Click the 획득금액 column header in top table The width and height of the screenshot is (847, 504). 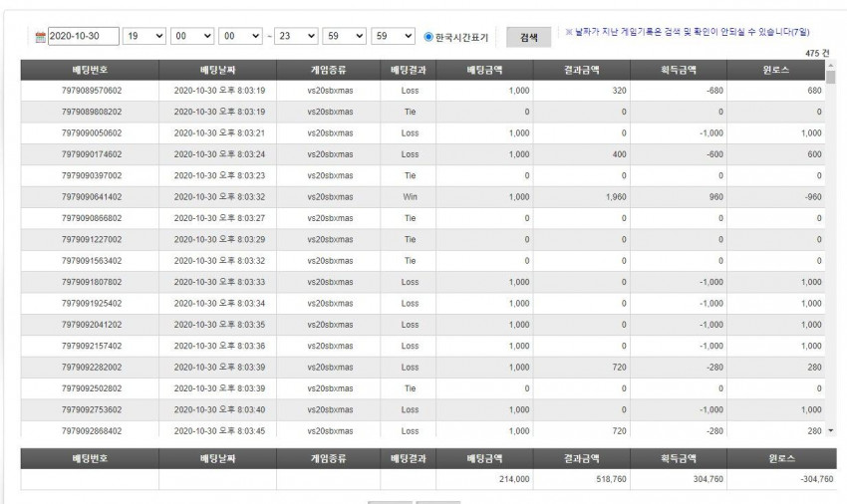(679, 71)
